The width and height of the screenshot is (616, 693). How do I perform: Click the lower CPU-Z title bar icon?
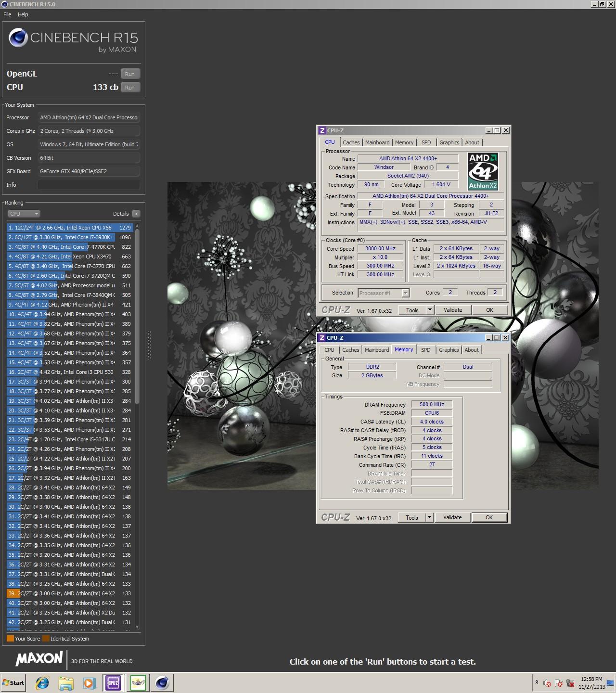click(322, 338)
